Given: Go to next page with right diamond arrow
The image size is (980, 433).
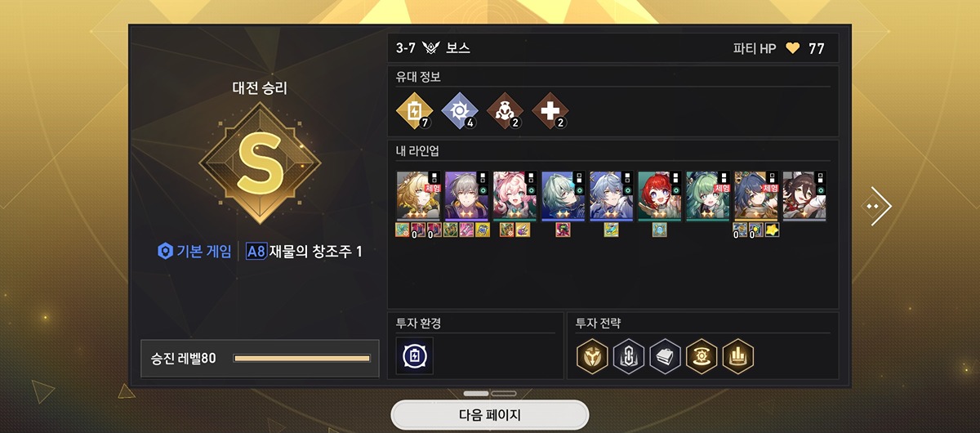Looking at the screenshot, I should [876, 207].
